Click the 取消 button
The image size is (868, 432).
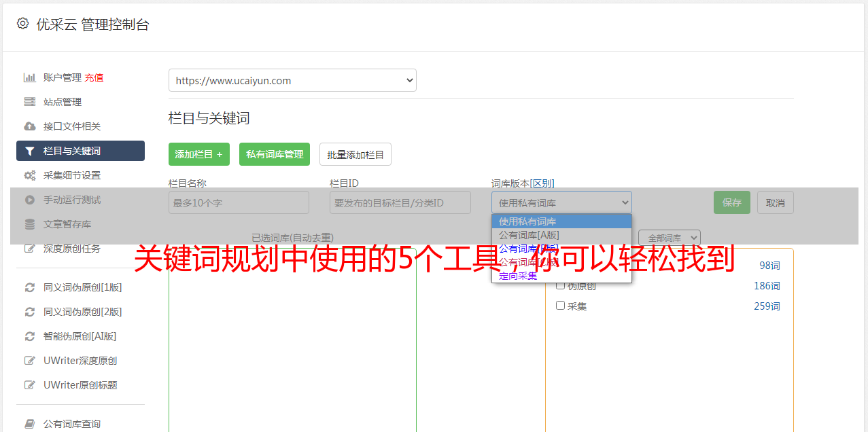tap(776, 202)
